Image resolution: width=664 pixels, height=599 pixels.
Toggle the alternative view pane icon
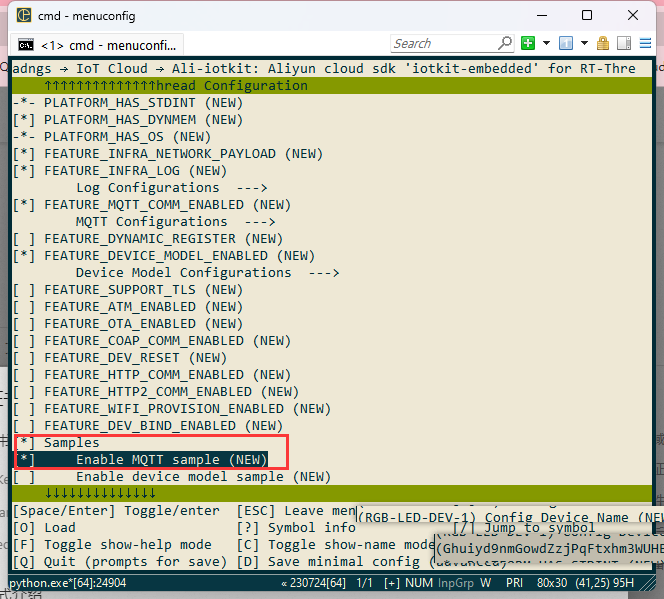pyautogui.click(x=624, y=43)
